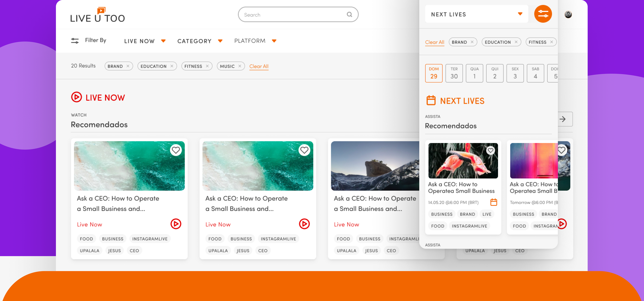Click Clear All in Next Lives panel
Viewport: 644px width, 301px height.
pyautogui.click(x=435, y=42)
